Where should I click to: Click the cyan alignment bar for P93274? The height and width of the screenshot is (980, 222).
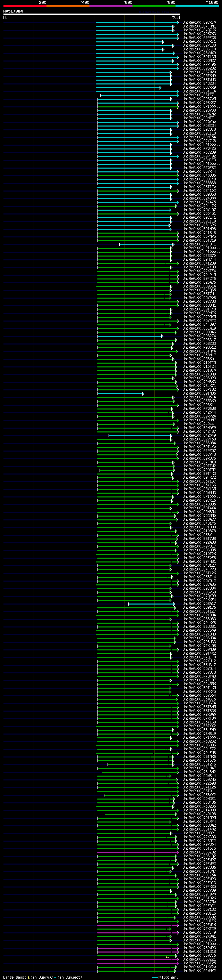click(130, 336)
